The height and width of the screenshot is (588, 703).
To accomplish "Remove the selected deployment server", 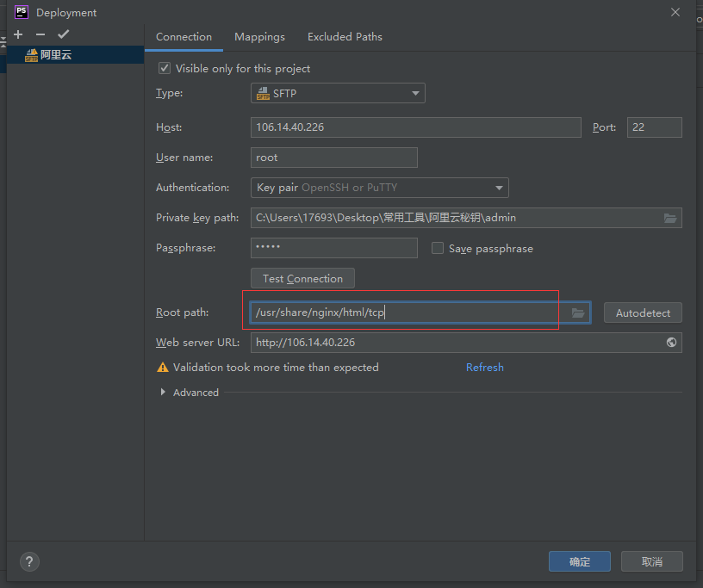I will click(40, 34).
